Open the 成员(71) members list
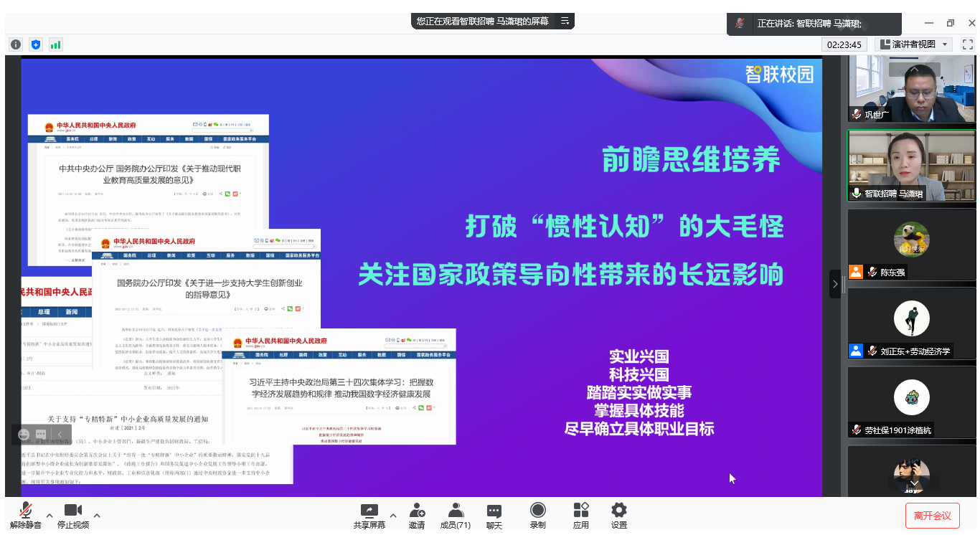980x535 pixels. [x=455, y=516]
